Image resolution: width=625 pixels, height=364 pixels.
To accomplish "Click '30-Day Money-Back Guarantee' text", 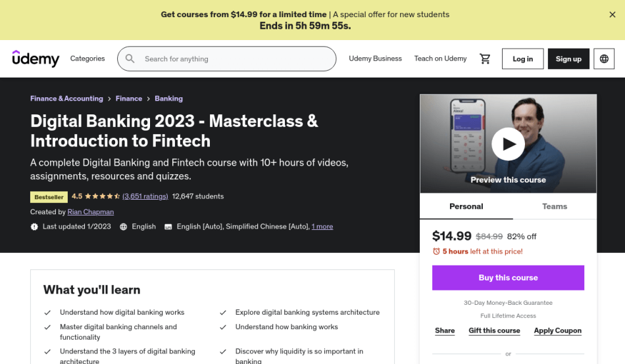I will click(x=508, y=303).
